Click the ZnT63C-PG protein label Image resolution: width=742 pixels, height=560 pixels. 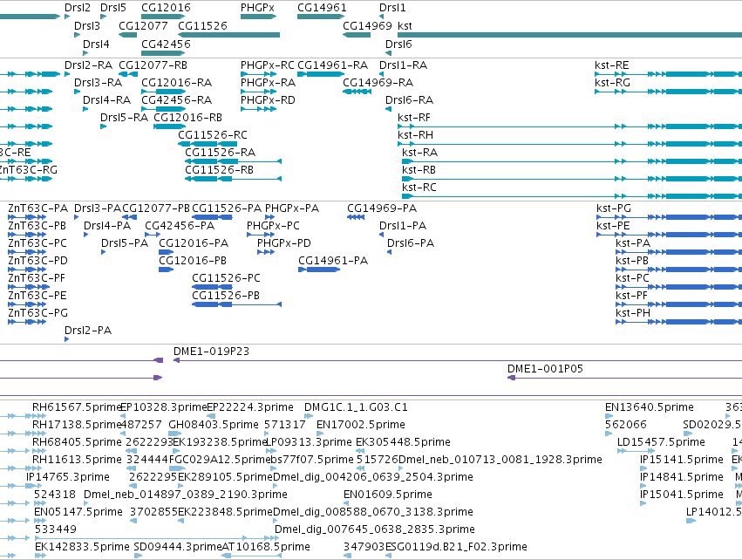coord(37,313)
